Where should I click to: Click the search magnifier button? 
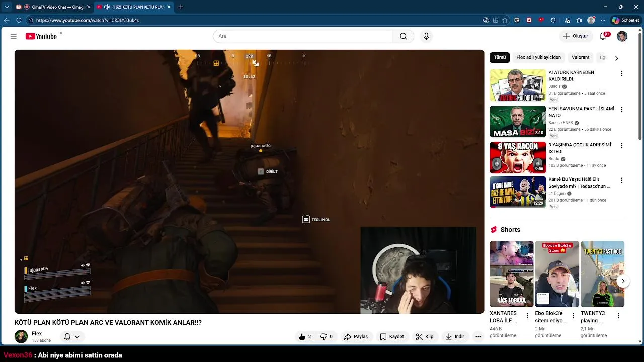click(x=404, y=36)
